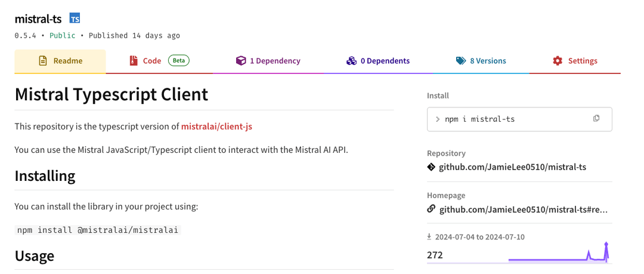The height and width of the screenshot is (274, 644).
Task: Click the downloads sparkline chart
Action: (x=559, y=254)
